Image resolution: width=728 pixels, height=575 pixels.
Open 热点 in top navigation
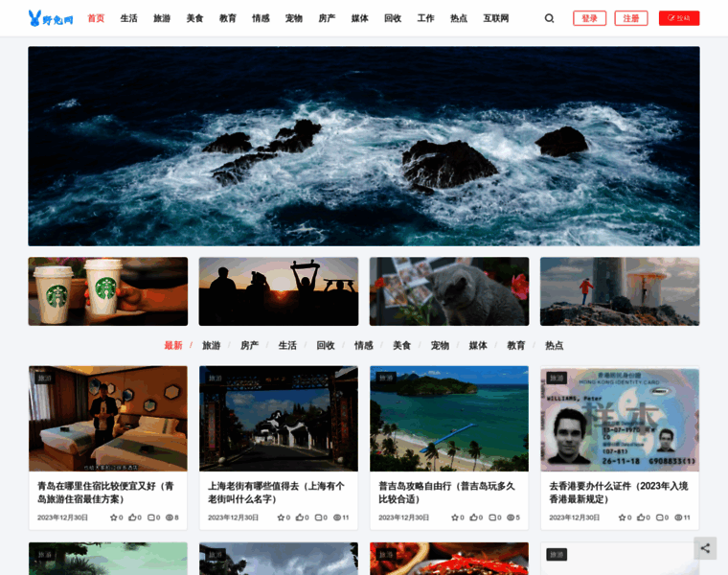[x=458, y=18]
